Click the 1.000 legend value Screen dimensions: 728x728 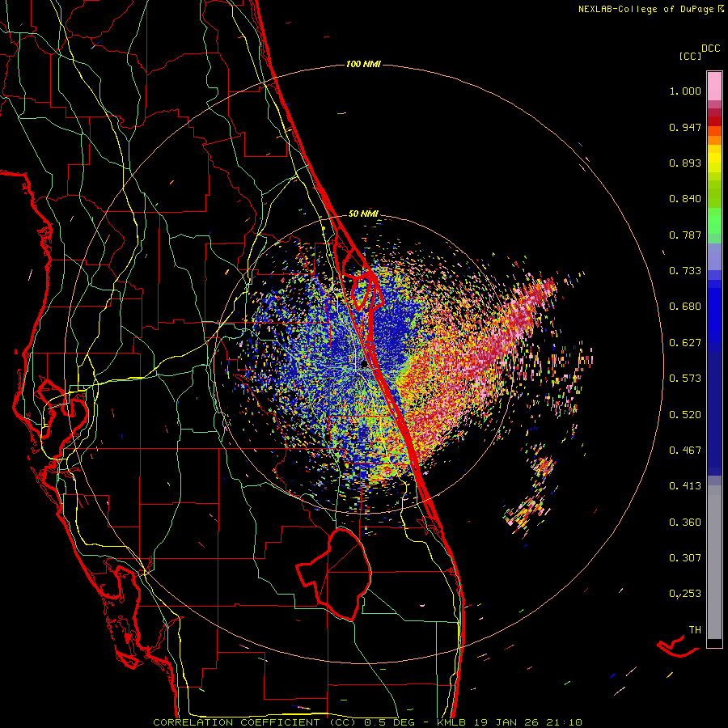(685, 91)
